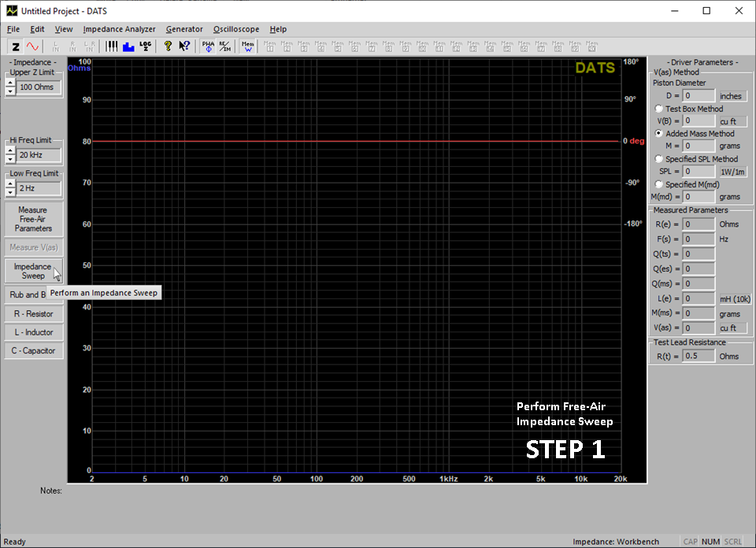Screen dimensions: 756x548
Task: Select the Test Box Method radio button
Action: tap(658, 109)
